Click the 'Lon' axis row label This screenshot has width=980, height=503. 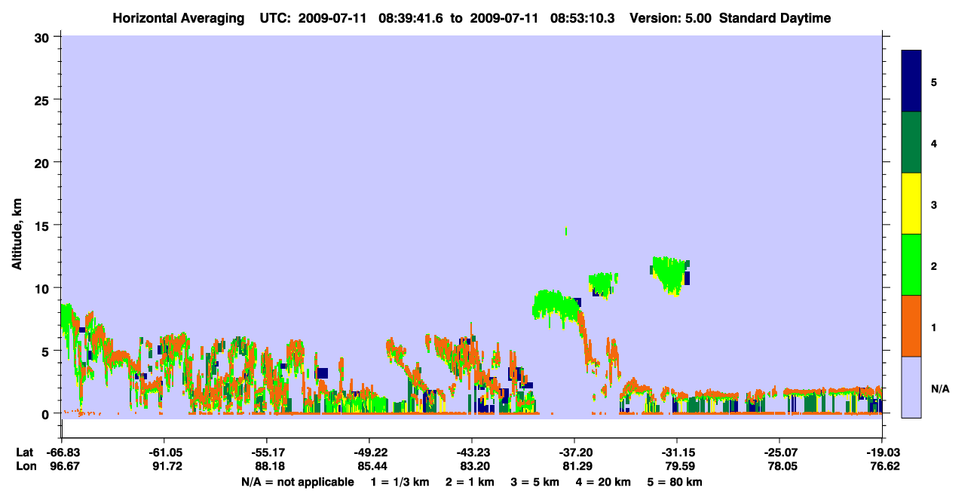(x=26, y=466)
